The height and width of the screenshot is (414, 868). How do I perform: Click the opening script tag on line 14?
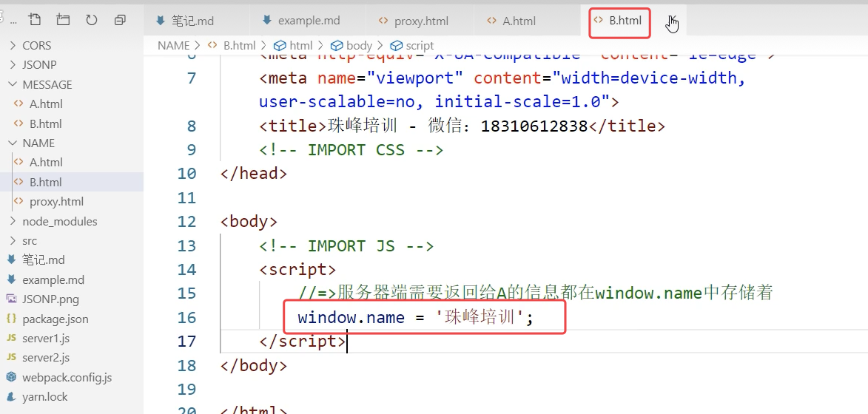[297, 270]
